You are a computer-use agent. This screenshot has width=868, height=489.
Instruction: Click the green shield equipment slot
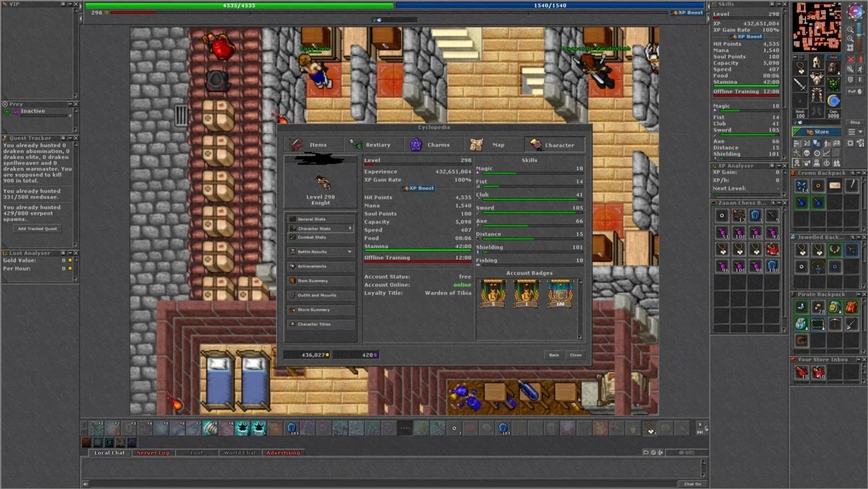coord(833,84)
